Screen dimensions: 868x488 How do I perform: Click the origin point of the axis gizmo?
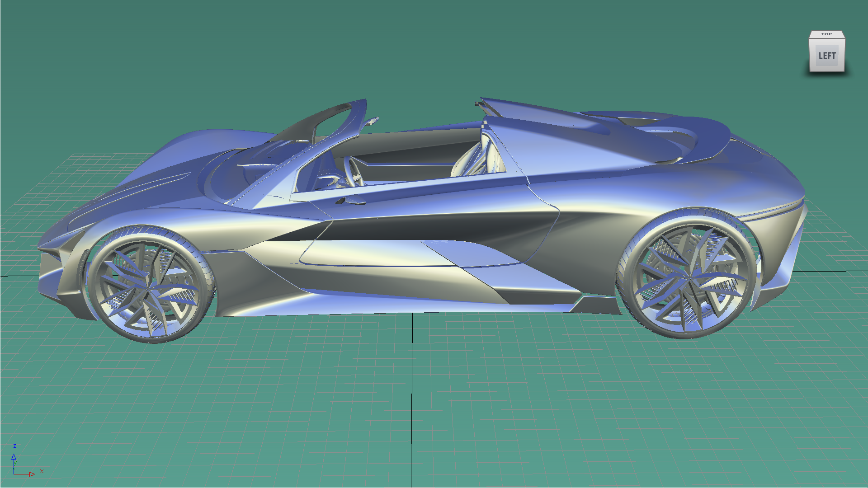(14, 474)
